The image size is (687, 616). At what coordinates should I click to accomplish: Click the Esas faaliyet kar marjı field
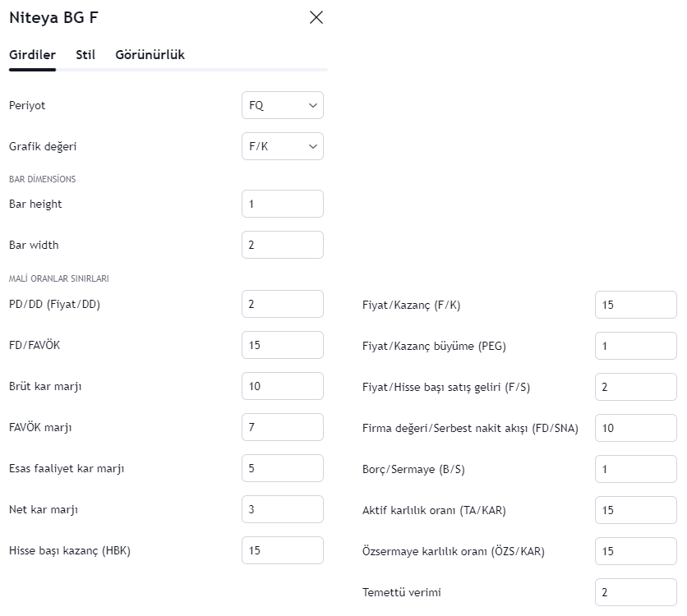pos(282,468)
